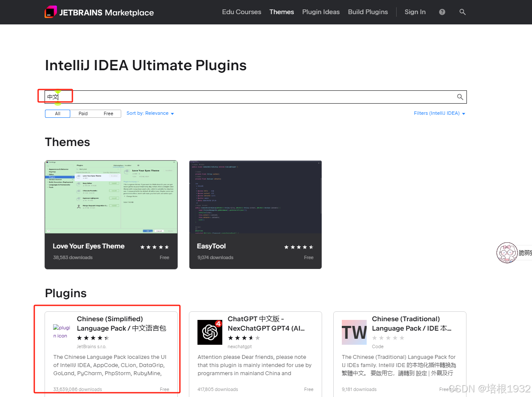Open the Themes menu item
Screen dimensions: 532x397
click(x=282, y=12)
